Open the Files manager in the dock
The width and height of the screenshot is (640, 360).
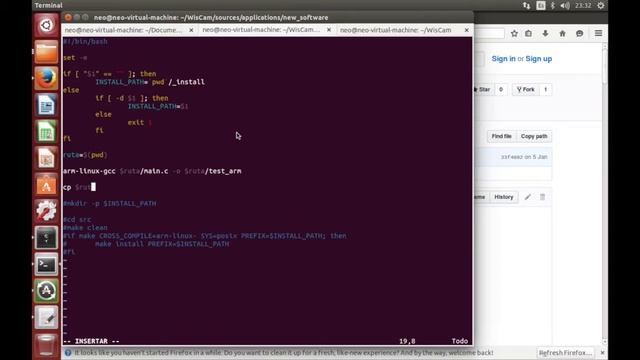pyautogui.click(x=46, y=52)
